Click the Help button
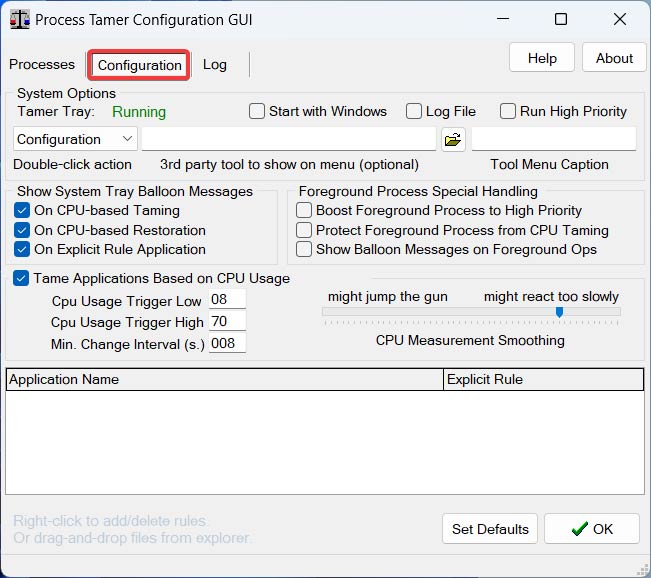651x578 pixels. pos(542,58)
